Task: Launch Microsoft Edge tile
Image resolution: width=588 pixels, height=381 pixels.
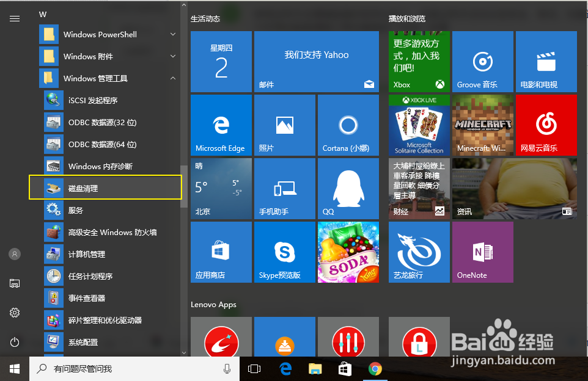Action: point(221,125)
